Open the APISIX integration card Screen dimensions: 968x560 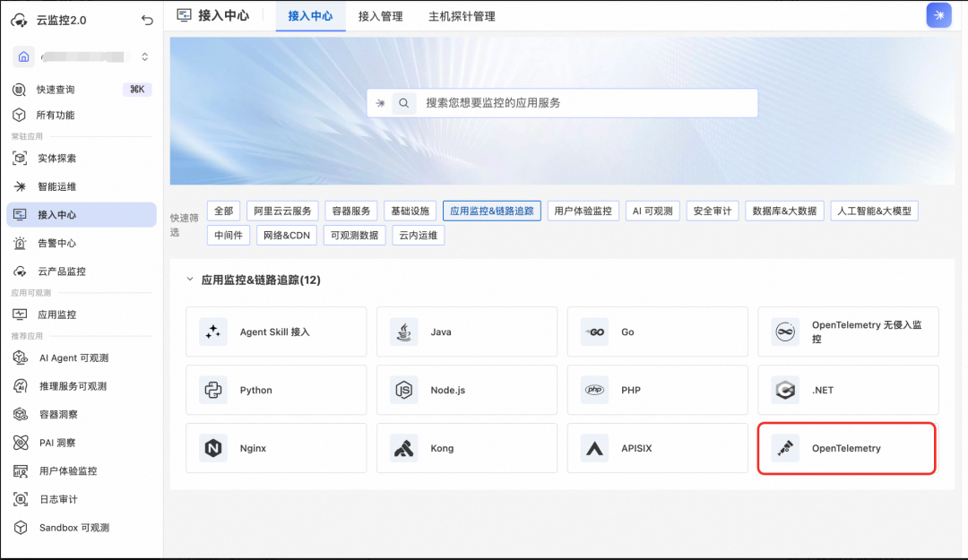tap(658, 448)
